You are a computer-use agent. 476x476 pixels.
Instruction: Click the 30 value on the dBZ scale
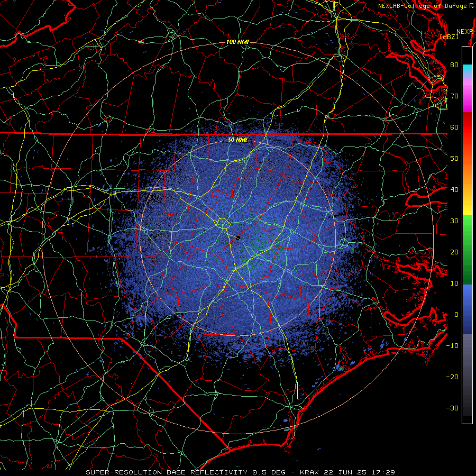(x=454, y=221)
